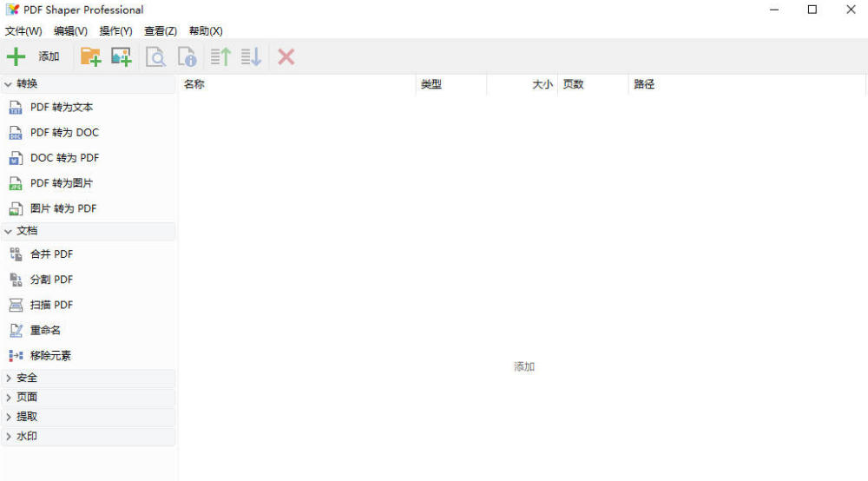Click the add image icon
The image size is (868, 481).
(x=122, y=56)
